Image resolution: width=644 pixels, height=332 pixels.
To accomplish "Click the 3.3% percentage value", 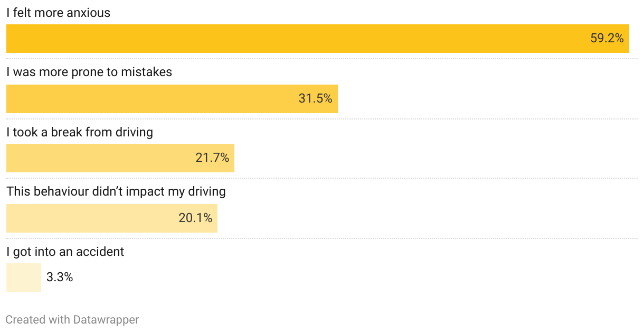I will pyautogui.click(x=60, y=278).
